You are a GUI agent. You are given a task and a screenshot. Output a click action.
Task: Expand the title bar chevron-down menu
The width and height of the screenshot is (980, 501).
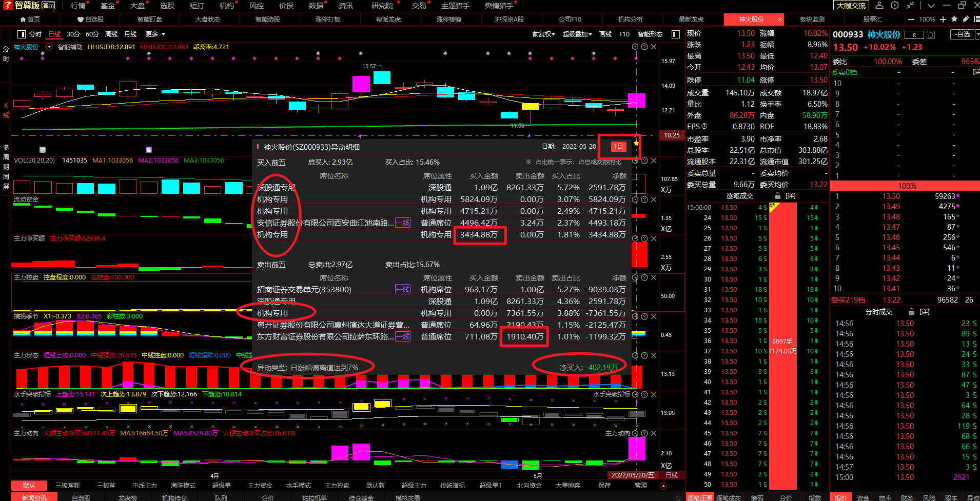(x=931, y=5)
